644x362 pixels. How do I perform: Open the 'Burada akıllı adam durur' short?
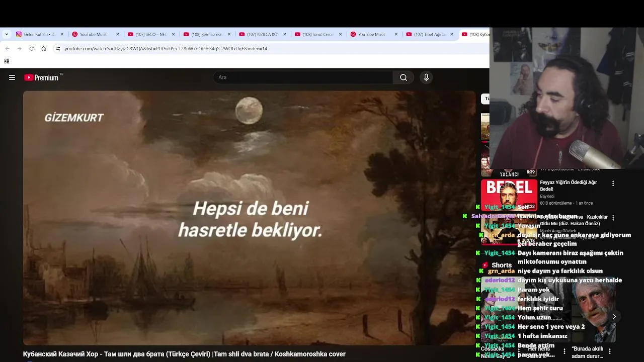click(x=594, y=309)
